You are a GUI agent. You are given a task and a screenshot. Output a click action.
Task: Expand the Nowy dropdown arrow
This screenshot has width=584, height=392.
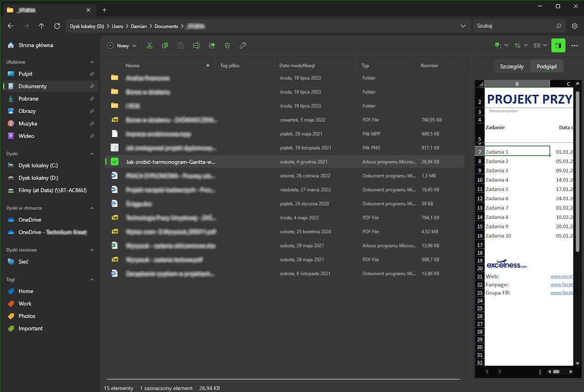click(x=134, y=46)
